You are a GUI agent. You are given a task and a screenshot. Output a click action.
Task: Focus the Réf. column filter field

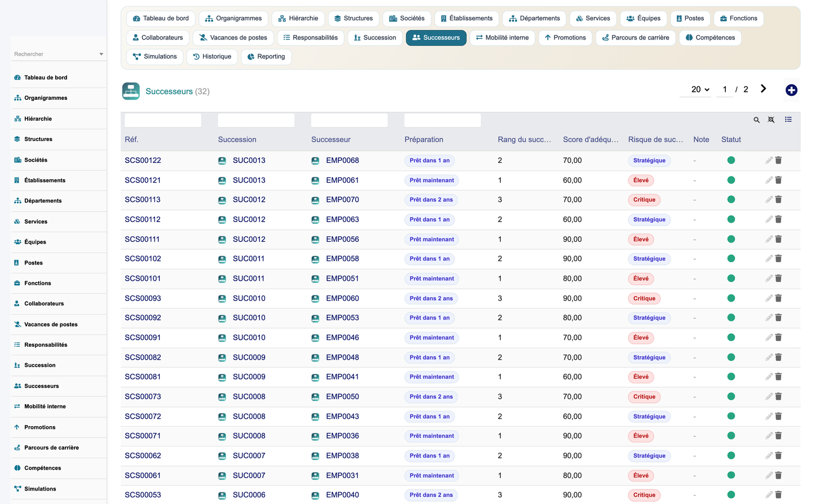163,120
